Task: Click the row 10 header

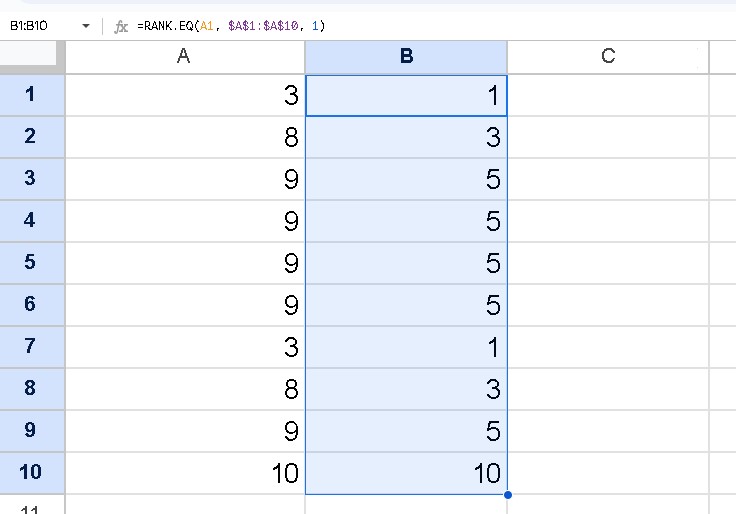Action: point(31,473)
